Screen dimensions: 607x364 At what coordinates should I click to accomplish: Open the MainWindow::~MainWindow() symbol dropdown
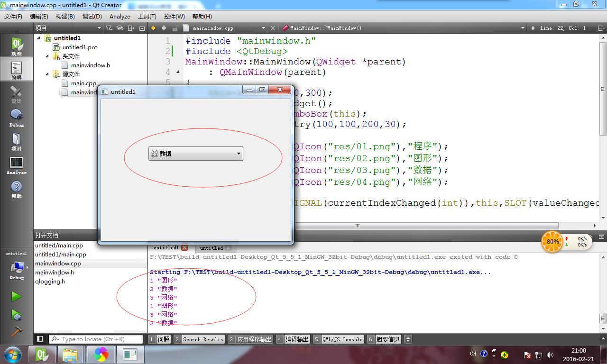pos(403,28)
